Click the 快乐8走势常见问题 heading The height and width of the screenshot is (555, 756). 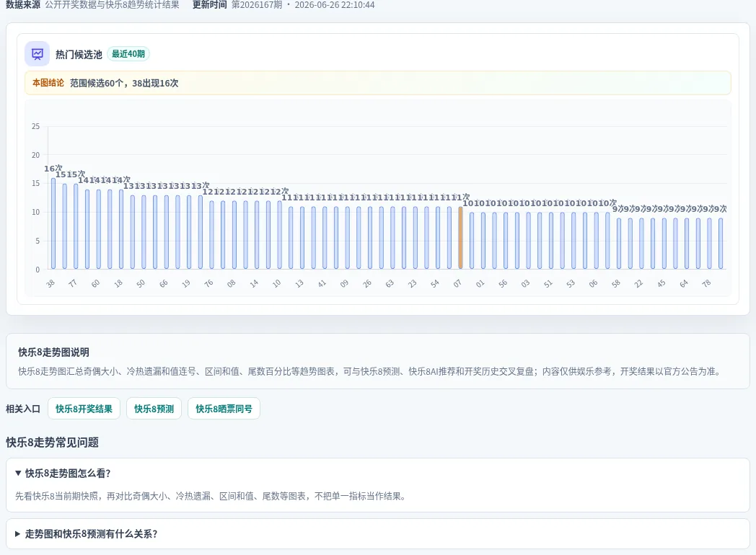(52, 443)
